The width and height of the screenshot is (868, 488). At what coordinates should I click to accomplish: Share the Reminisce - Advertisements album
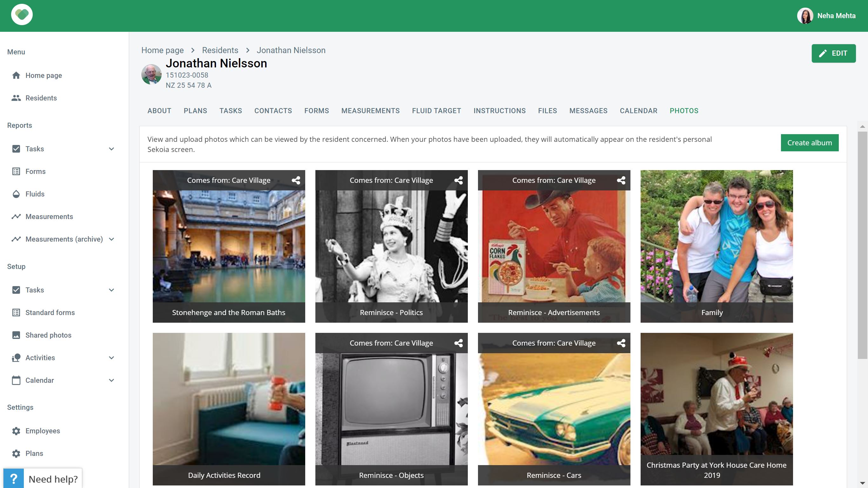click(621, 181)
